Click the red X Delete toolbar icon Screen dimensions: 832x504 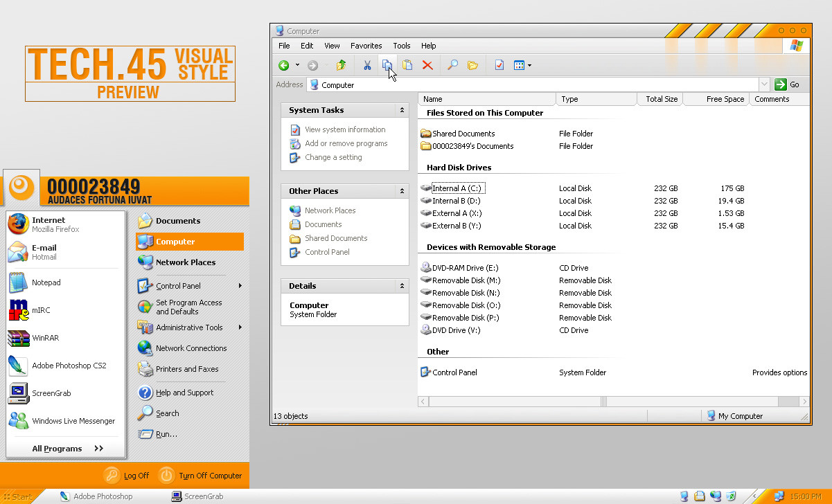point(427,65)
